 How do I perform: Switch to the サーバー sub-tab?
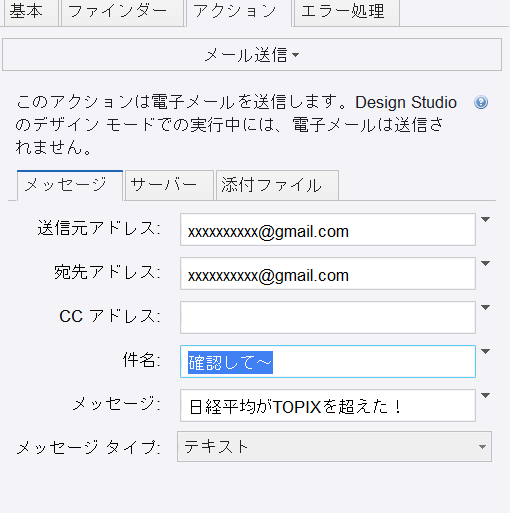[169, 185]
